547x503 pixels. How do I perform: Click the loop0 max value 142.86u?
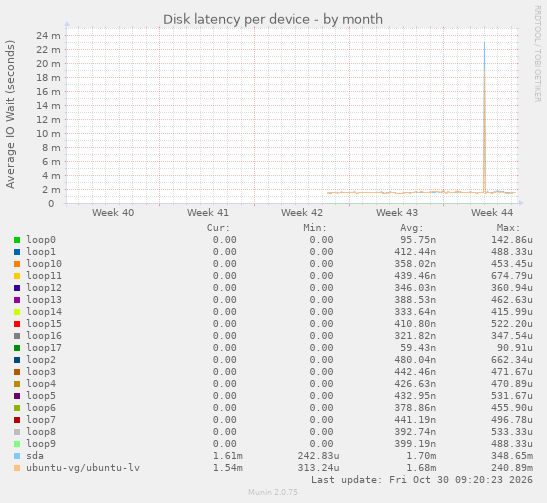pyautogui.click(x=512, y=240)
